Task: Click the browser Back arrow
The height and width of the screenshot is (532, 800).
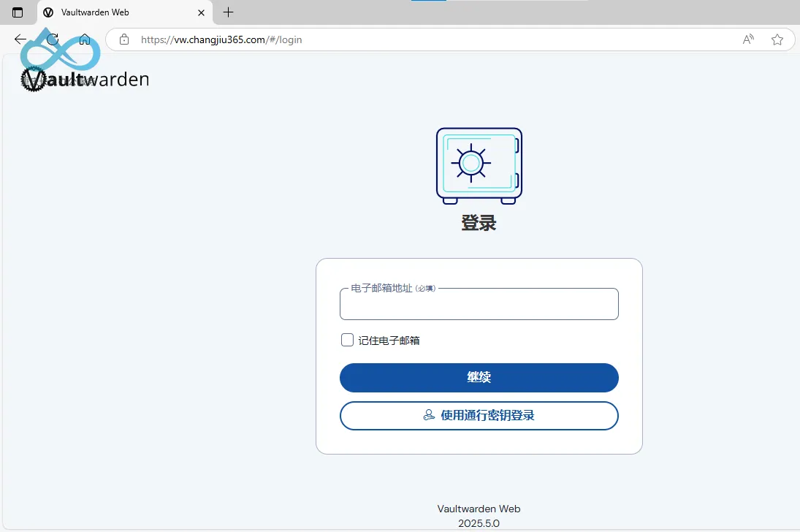Action: [x=20, y=39]
